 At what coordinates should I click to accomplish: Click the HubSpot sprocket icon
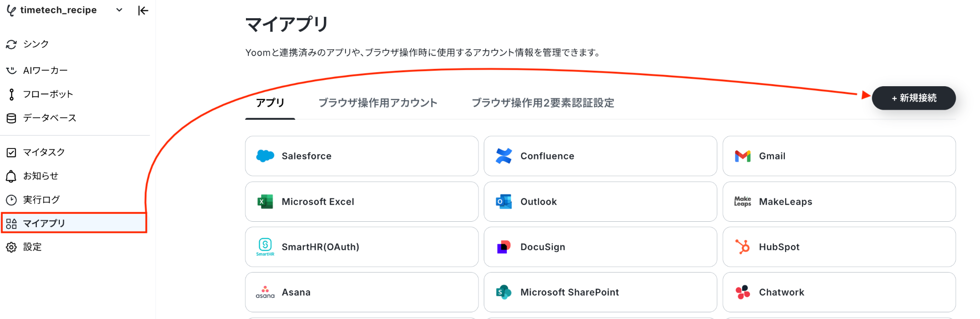tap(743, 247)
